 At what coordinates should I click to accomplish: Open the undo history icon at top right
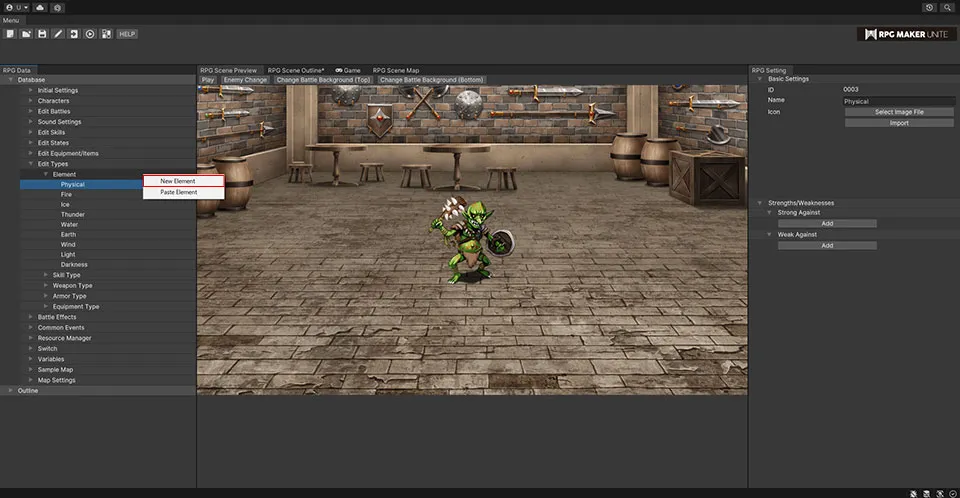point(930,7)
